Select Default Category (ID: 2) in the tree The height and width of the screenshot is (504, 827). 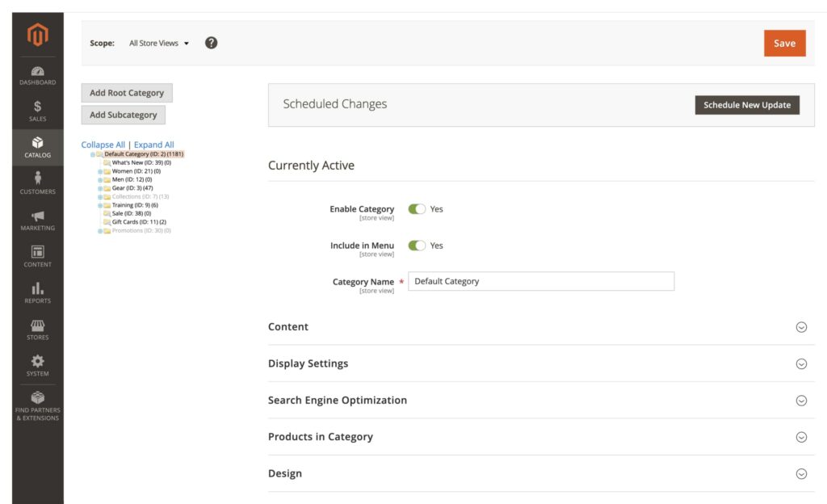(x=144, y=154)
